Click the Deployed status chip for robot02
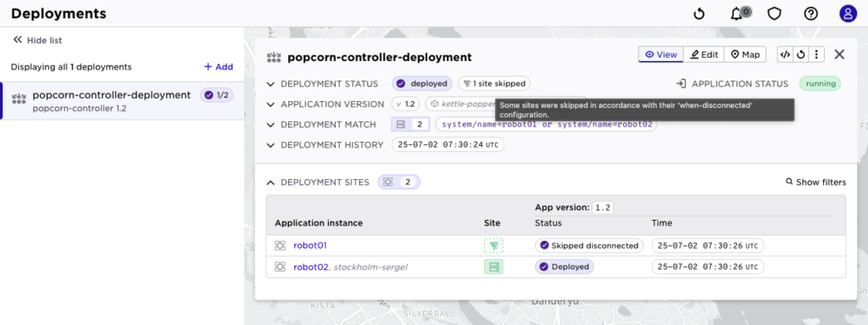Screen dimensions: 868x325 click(564, 266)
